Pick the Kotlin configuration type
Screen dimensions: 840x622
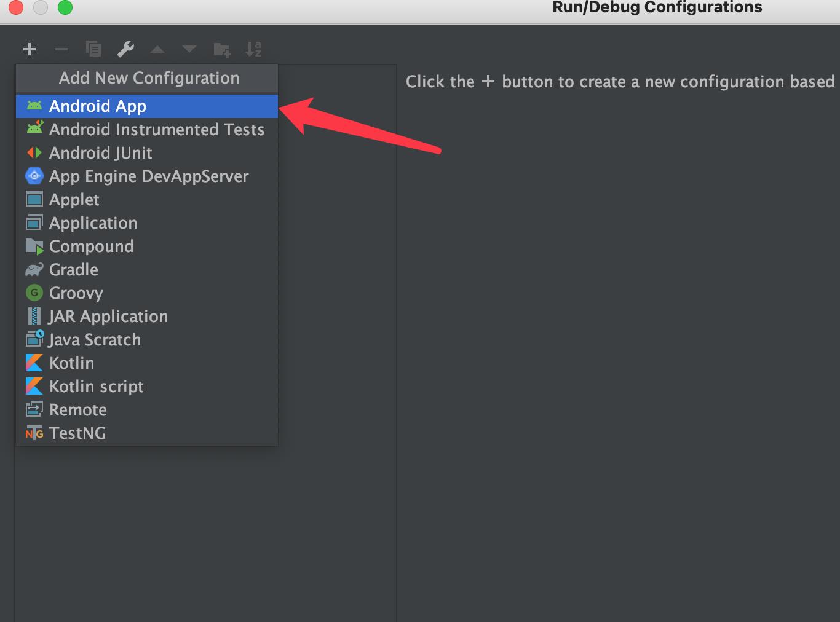tap(147, 363)
